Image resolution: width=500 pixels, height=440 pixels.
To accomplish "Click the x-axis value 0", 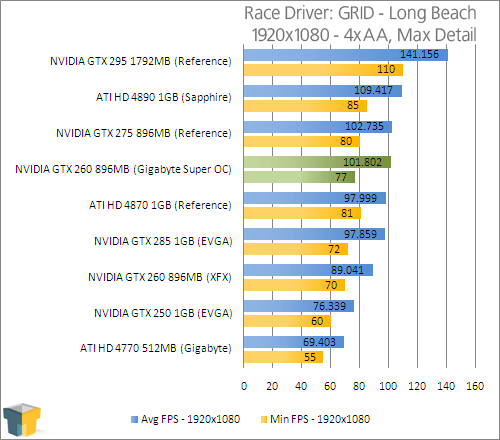I will point(244,386).
